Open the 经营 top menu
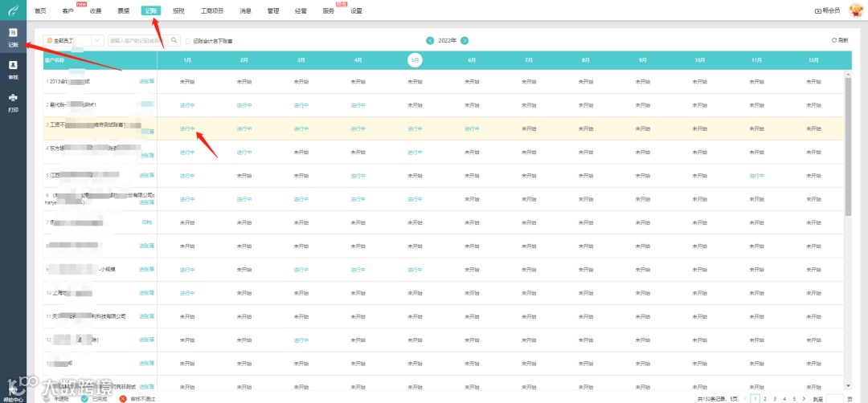This screenshot has width=868, height=403. 301,10
